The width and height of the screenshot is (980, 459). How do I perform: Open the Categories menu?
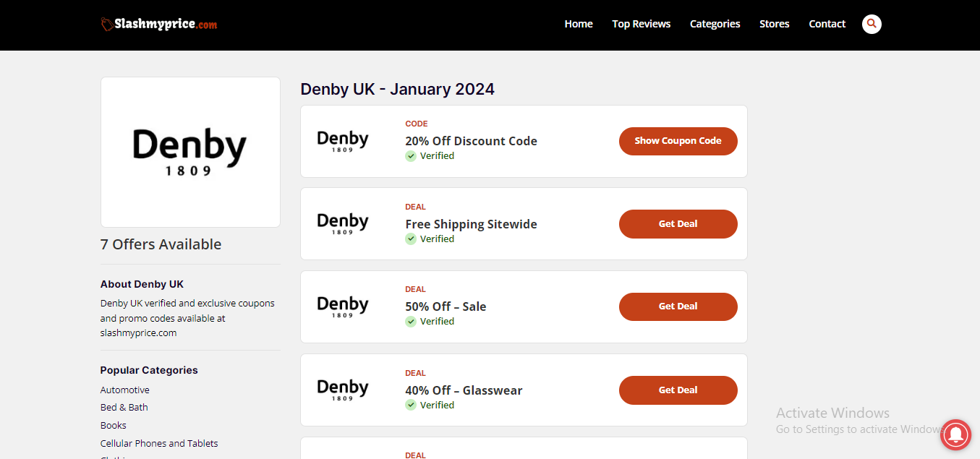tap(715, 24)
